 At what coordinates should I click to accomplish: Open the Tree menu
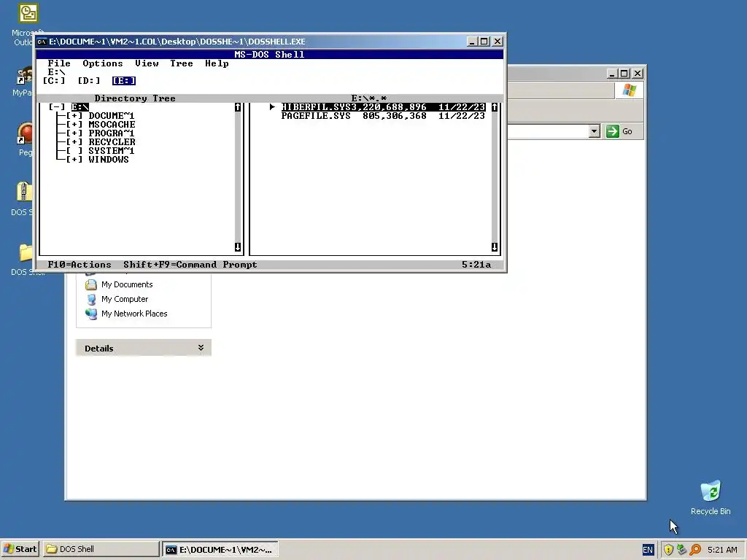(x=182, y=63)
